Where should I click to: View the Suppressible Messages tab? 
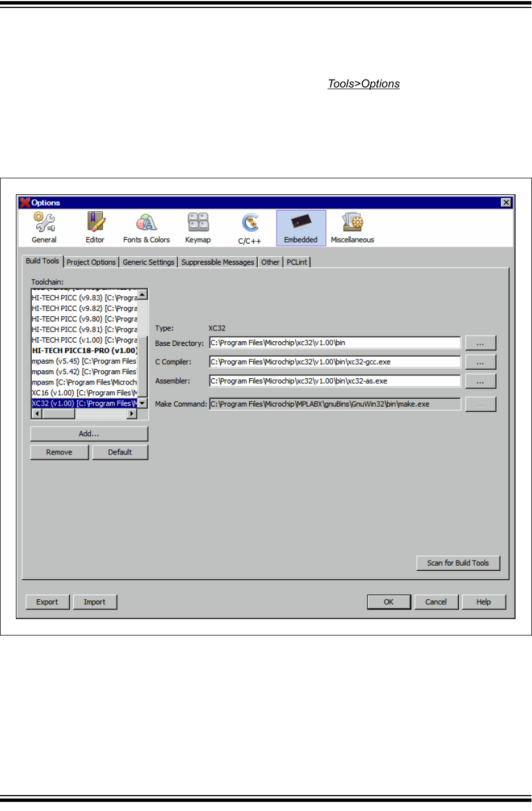click(x=217, y=262)
